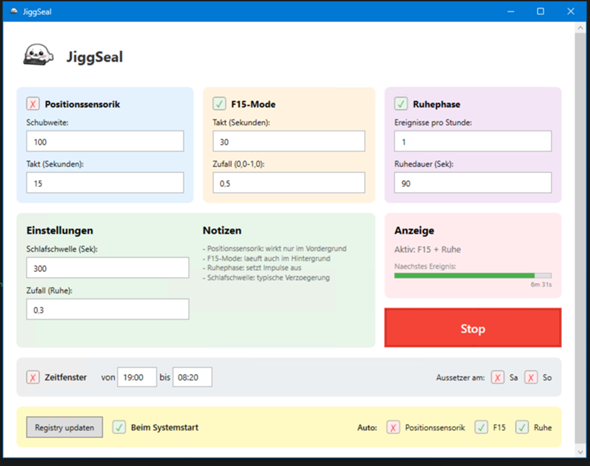
Task: Click the 'Aussetzer am:' label
Action: 460,378
